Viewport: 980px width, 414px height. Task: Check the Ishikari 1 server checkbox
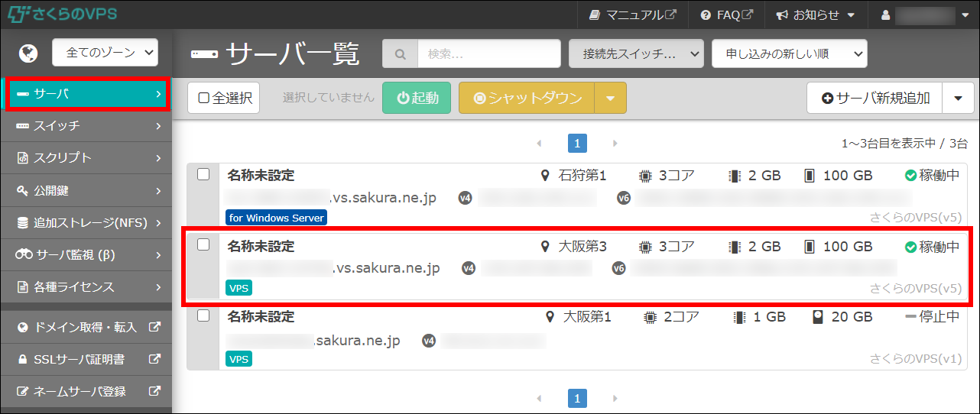[x=203, y=175]
